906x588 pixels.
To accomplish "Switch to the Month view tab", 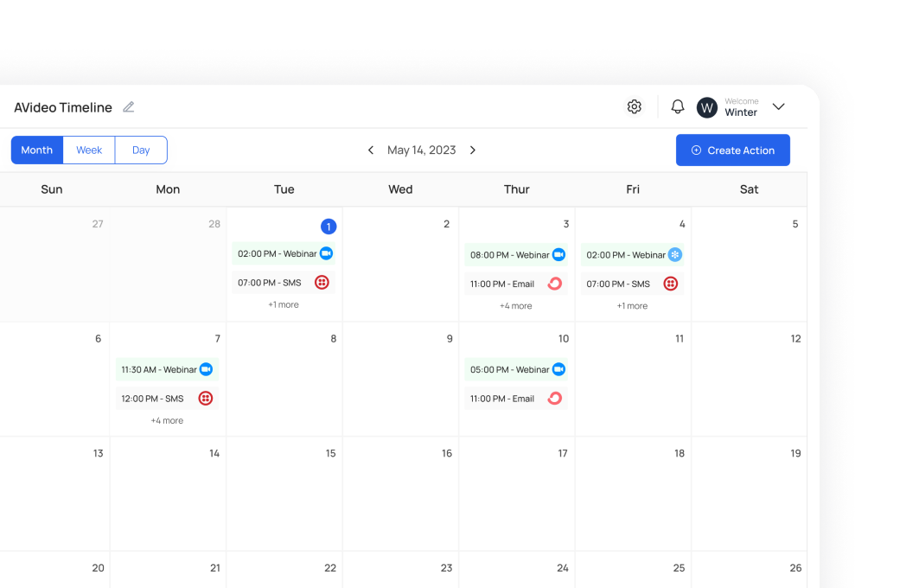I will click(x=37, y=150).
